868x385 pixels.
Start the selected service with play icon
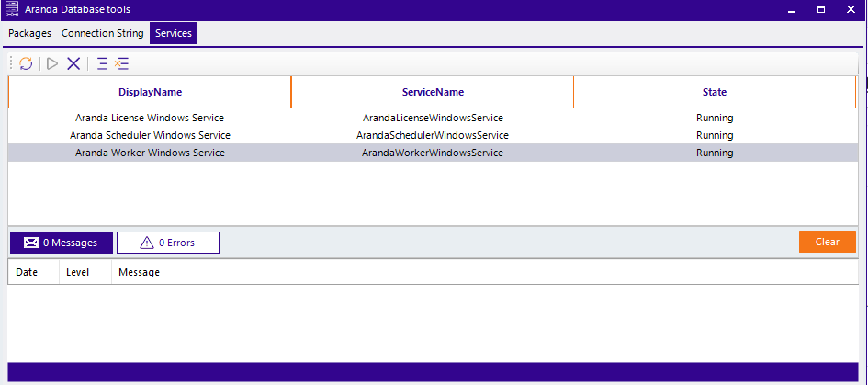click(52, 63)
